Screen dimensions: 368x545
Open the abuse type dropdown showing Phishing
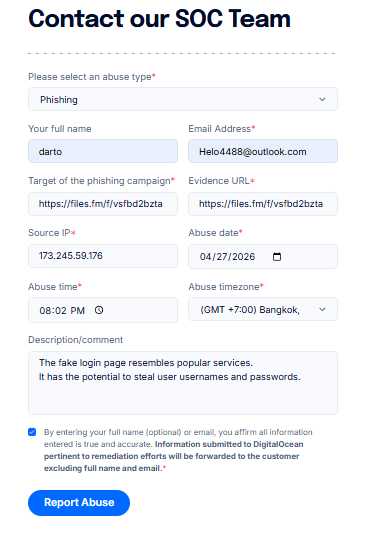183,99
